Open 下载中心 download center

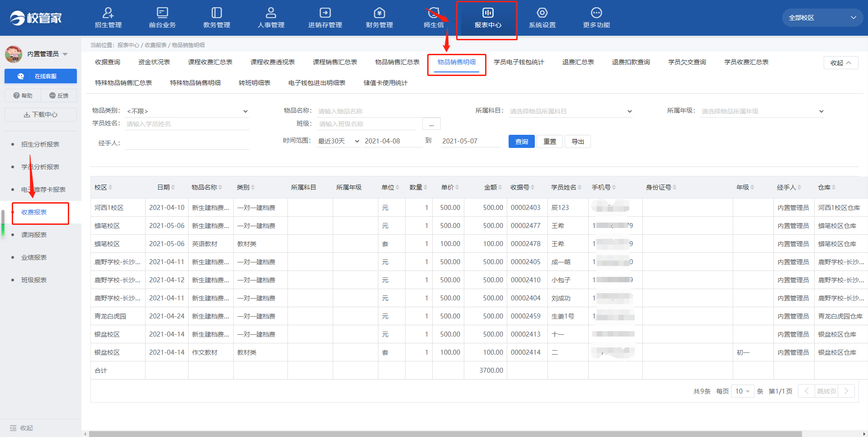[41, 114]
